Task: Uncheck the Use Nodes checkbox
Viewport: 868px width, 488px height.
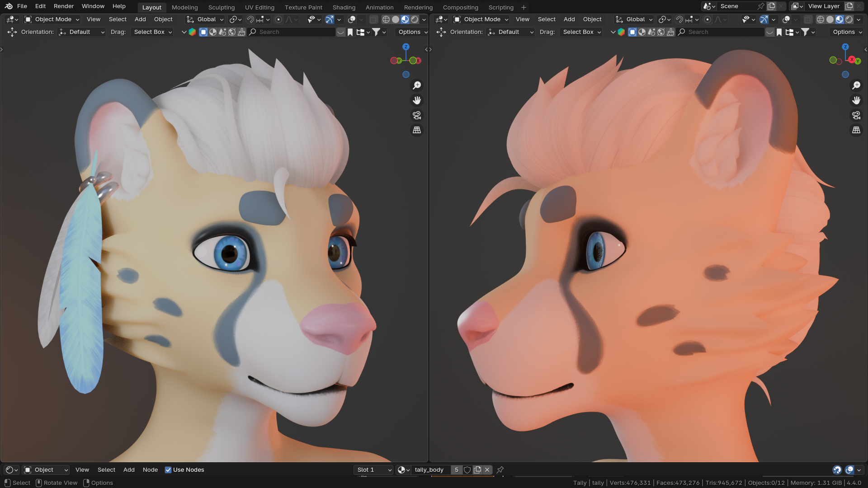Action: point(168,470)
